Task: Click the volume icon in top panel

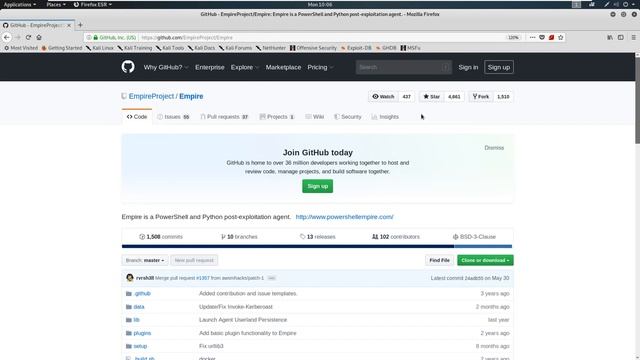Action: pyautogui.click(x=616, y=4)
